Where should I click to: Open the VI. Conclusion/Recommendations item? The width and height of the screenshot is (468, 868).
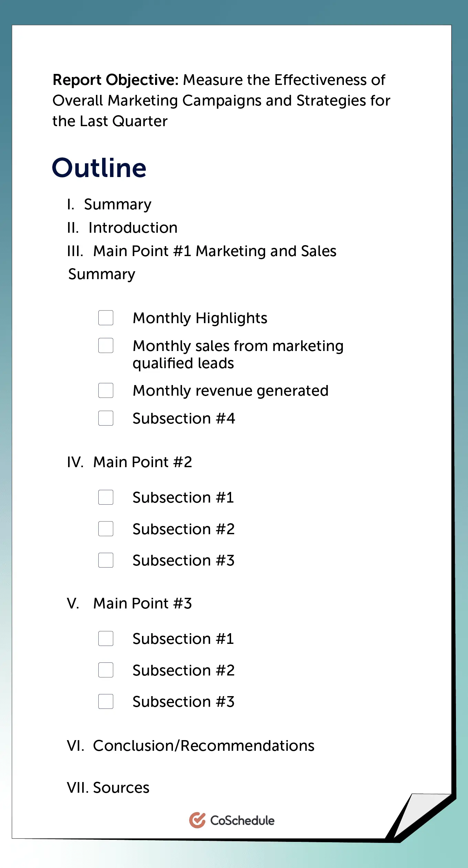(x=191, y=746)
